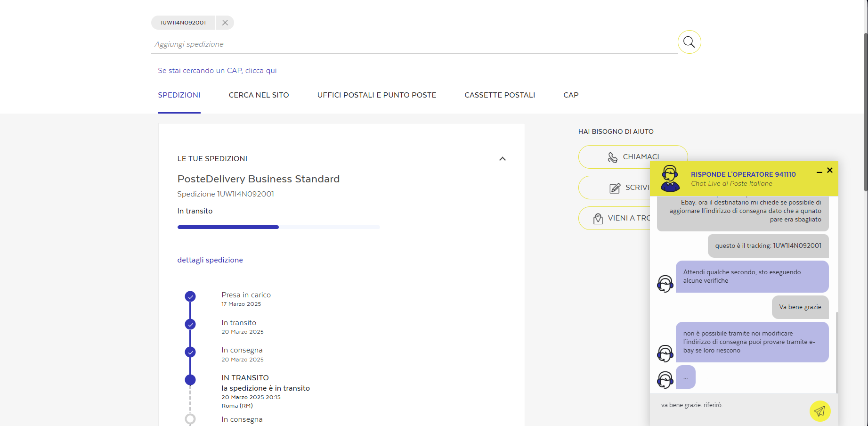Collapse the LE TUE SPEDIZIONI section

click(503, 159)
